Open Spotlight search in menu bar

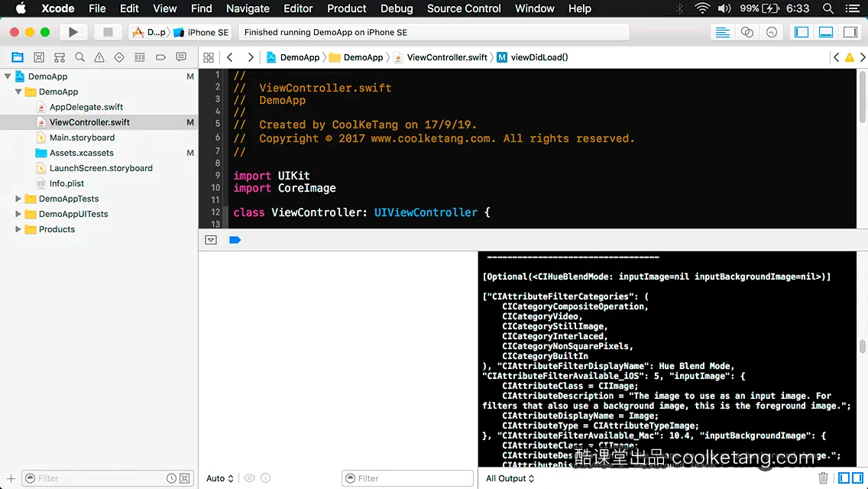point(828,8)
